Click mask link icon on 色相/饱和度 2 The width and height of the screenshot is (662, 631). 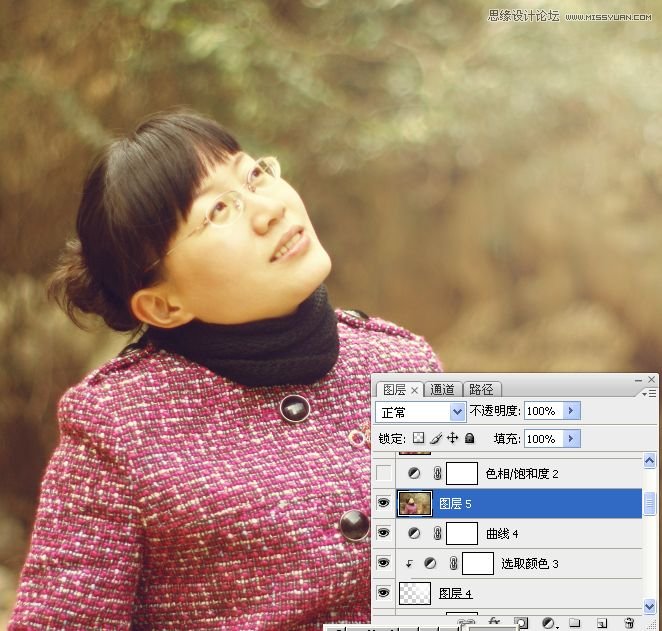click(x=437, y=474)
